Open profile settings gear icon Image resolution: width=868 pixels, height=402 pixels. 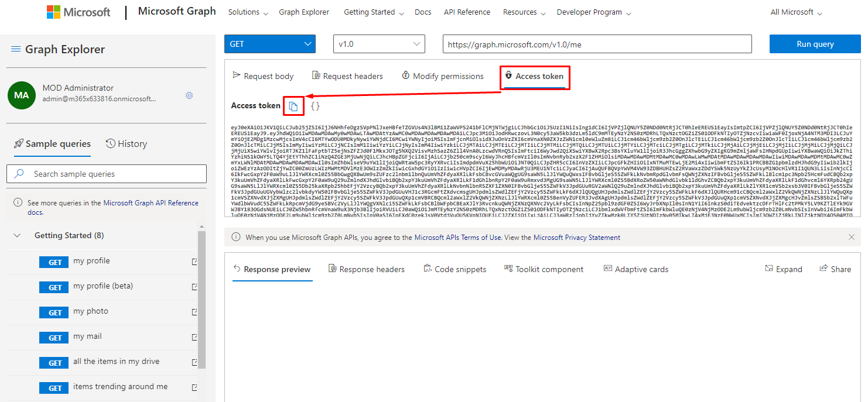(x=189, y=95)
